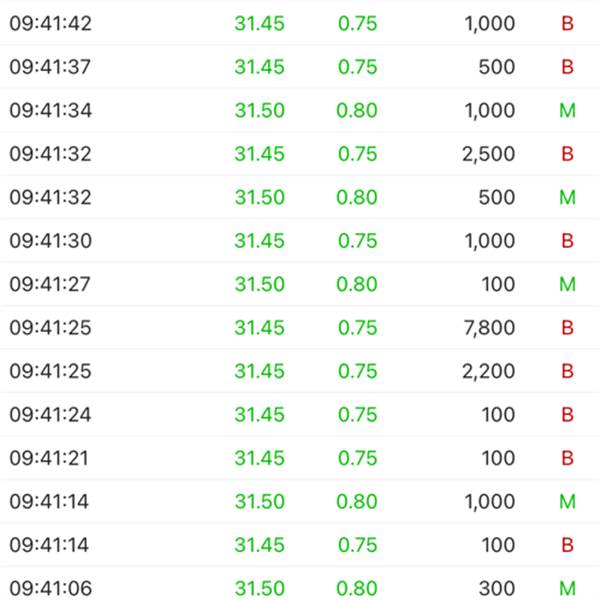
Task: Tap the B marker on the 09:41:14 100-share row
Action: click(x=567, y=545)
